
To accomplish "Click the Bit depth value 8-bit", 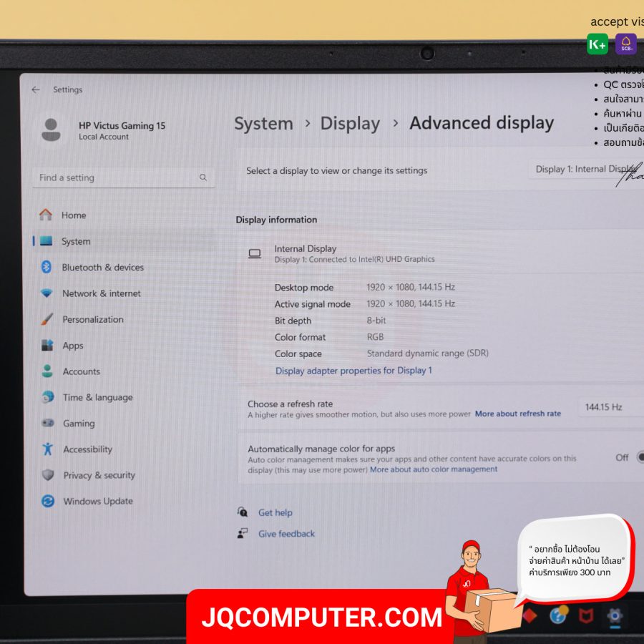I will (x=376, y=321).
